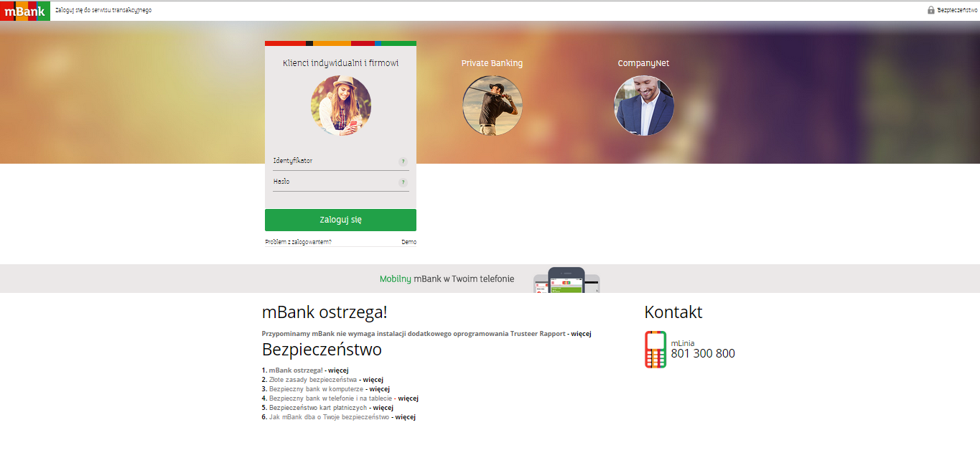Screen dimensions: 980x476
Task: Click the mLinia phone icon
Action: 655,350
